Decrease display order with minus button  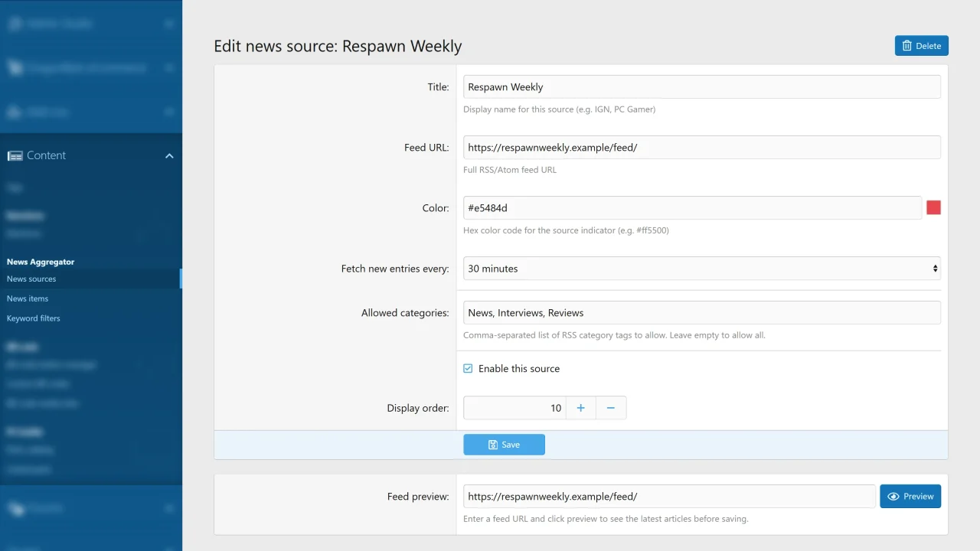point(611,408)
